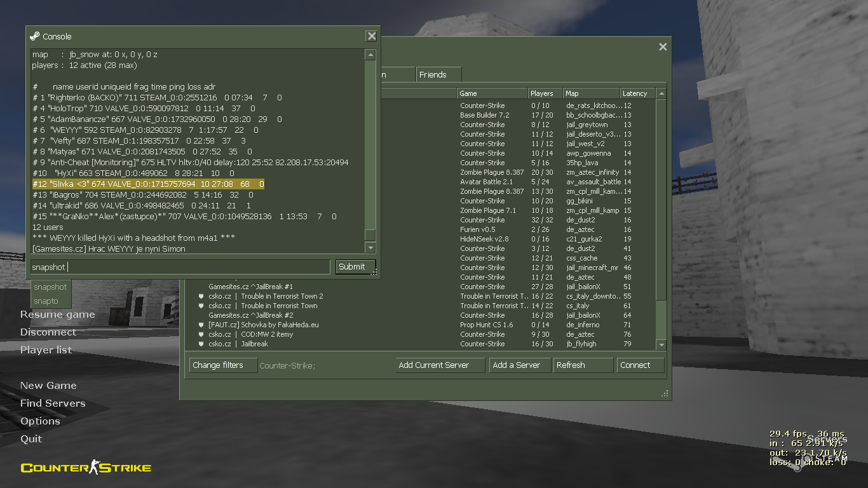Image resolution: width=868 pixels, height=488 pixels.
Task: Switch to the Friends tab
Action: click(x=438, y=74)
